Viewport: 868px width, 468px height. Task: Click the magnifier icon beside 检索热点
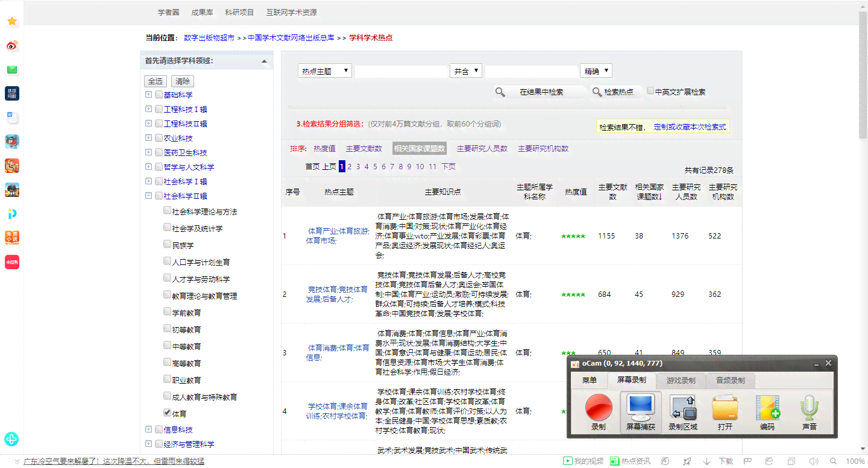[597, 92]
